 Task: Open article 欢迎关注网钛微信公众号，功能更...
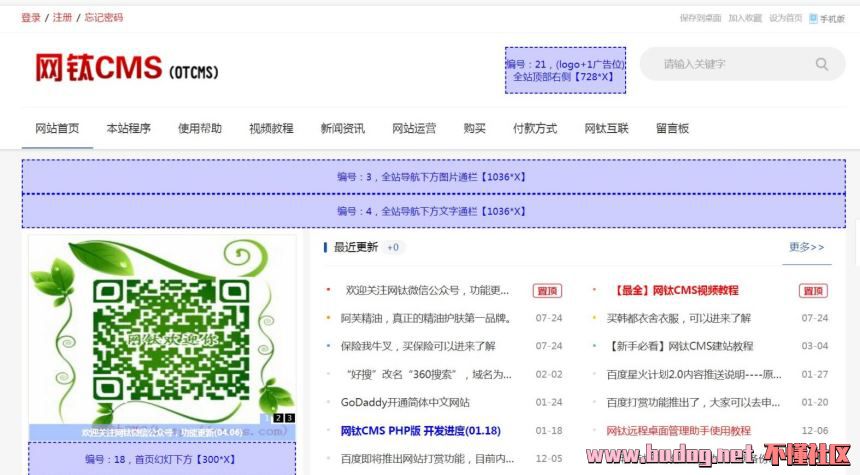(427, 290)
